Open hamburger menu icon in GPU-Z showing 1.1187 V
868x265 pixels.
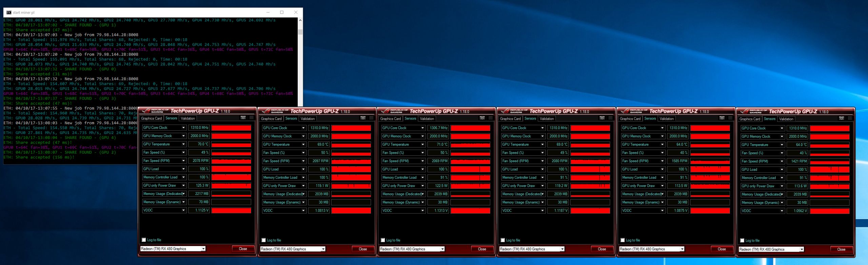pos(611,118)
